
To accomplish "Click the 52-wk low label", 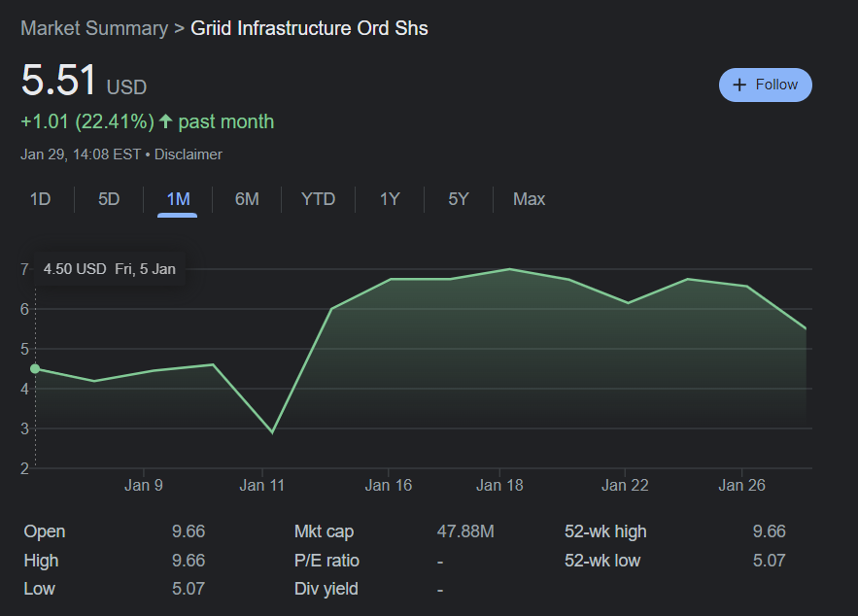I will [602, 561].
